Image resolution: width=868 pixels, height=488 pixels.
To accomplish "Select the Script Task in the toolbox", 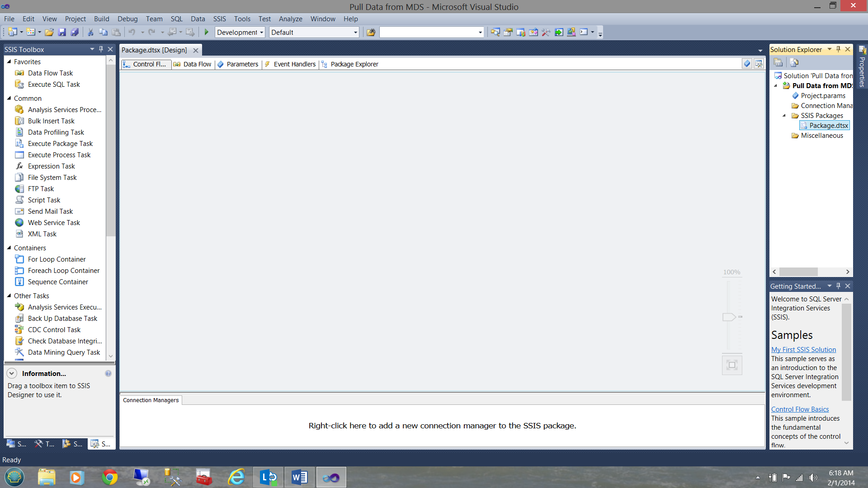I will 44,200.
